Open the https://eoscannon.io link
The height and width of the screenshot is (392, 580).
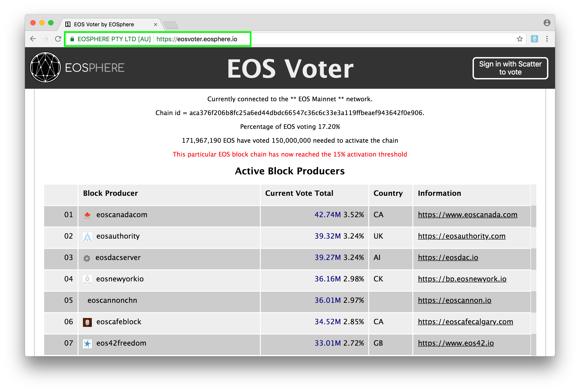[x=455, y=300]
